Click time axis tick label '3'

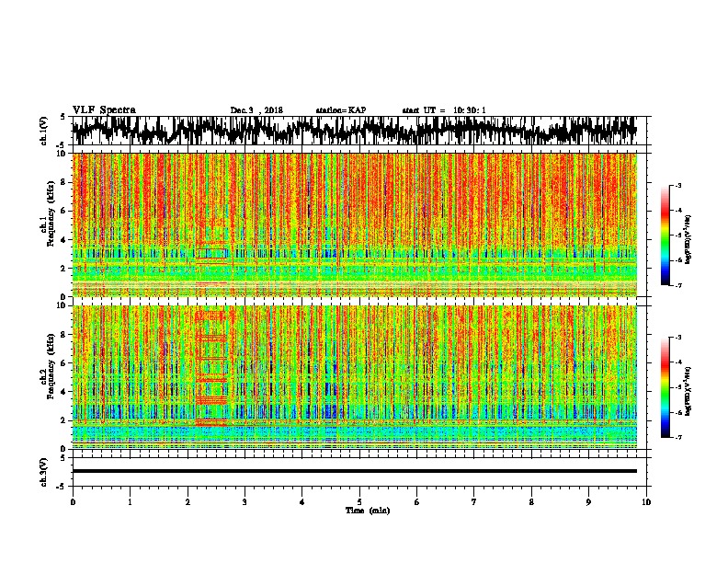coord(245,502)
